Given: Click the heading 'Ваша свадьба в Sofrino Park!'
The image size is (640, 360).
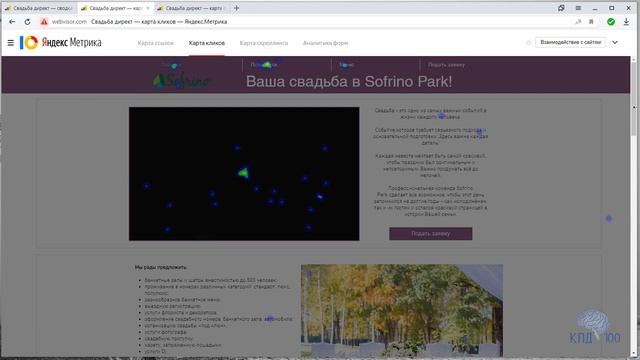Looking at the screenshot, I should pos(349,81).
